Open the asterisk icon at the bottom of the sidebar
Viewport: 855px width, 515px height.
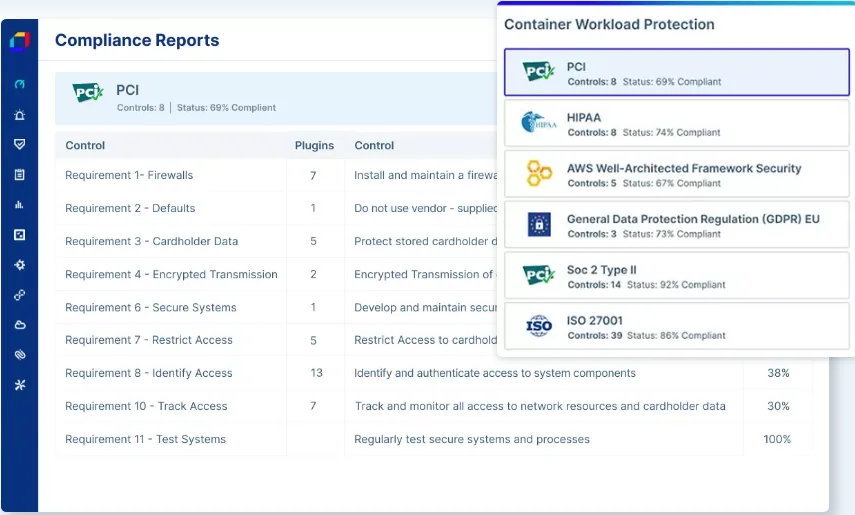point(20,385)
